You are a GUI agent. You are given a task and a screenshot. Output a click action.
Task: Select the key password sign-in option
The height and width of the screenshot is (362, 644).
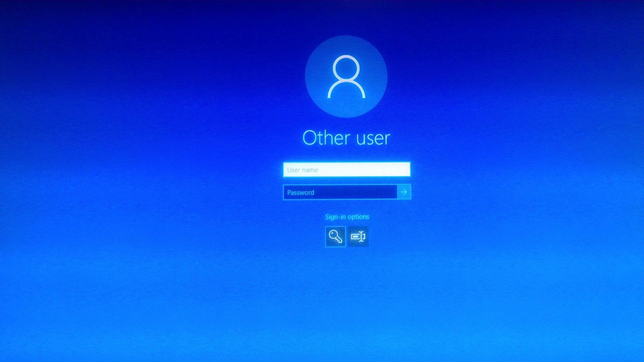pos(336,236)
